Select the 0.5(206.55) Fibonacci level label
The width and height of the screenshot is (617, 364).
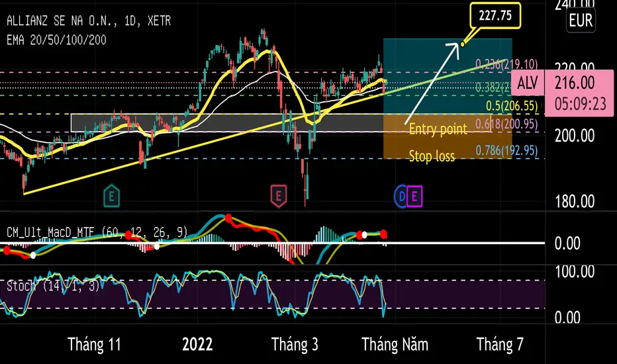[x=512, y=105]
